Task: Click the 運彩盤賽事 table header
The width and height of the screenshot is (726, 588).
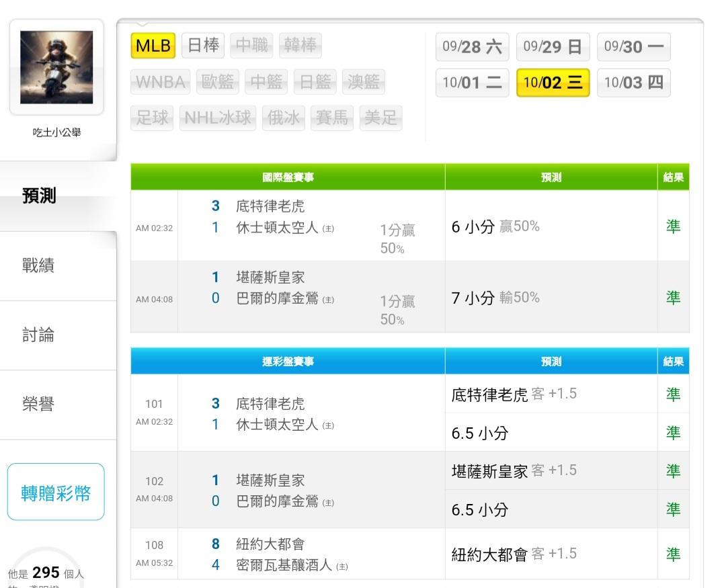Action: point(288,362)
